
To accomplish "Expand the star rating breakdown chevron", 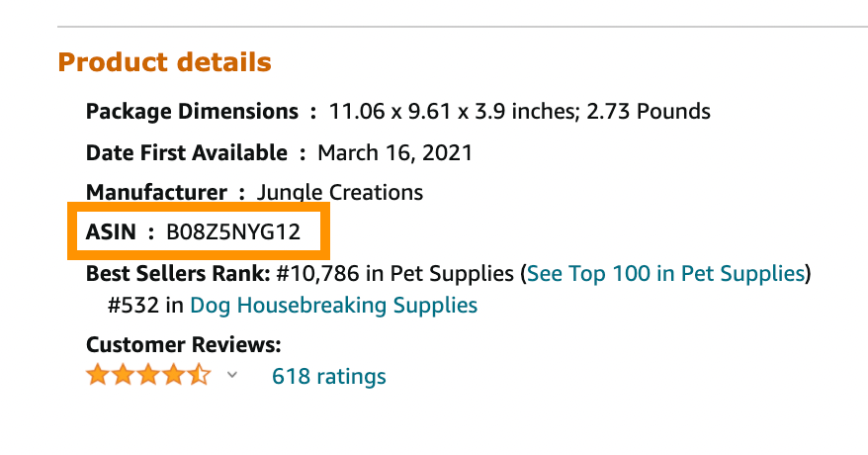I will (232, 375).
